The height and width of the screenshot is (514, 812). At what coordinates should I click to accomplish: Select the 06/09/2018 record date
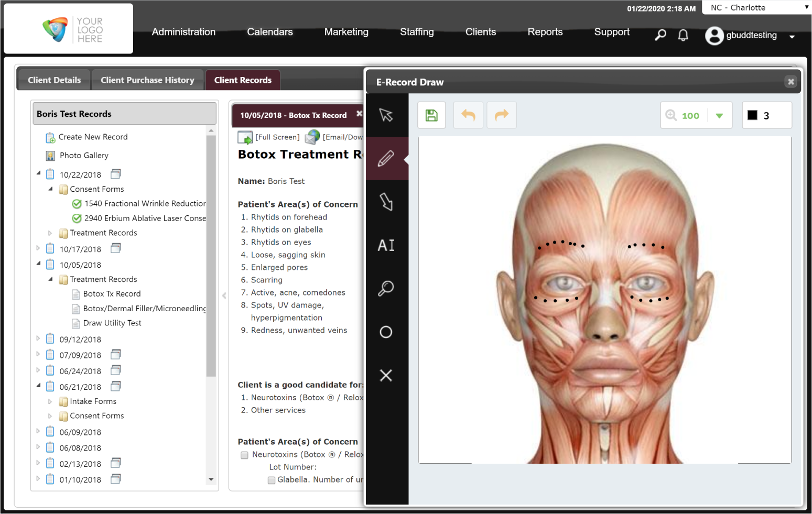click(x=80, y=432)
